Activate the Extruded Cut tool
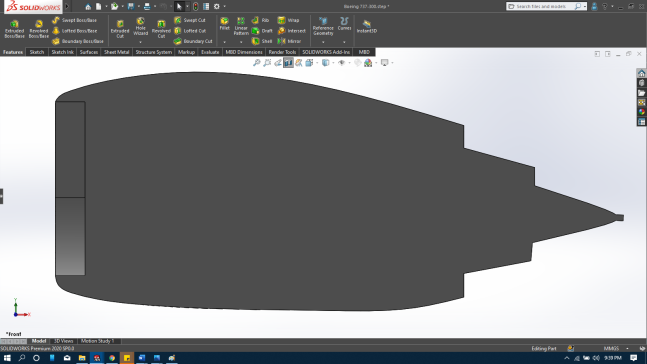Image resolution: width=647 pixels, height=364 pixels. pyautogui.click(x=120, y=29)
